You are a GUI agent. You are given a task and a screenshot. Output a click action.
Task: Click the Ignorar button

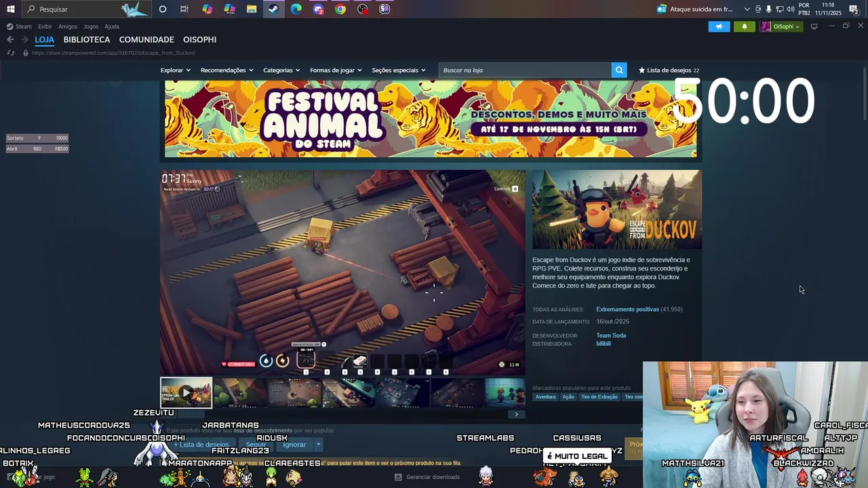click(294, 445)
